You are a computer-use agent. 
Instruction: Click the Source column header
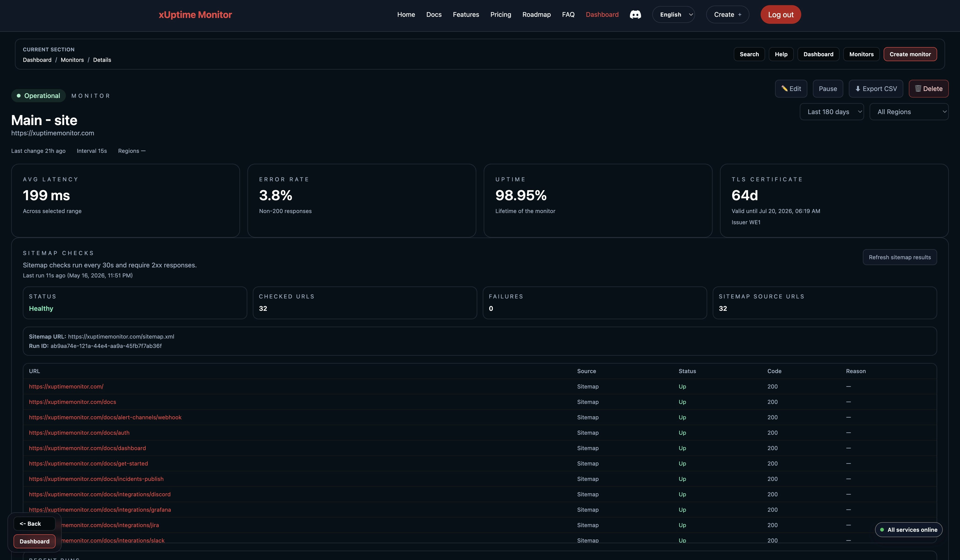coord(586,371)
